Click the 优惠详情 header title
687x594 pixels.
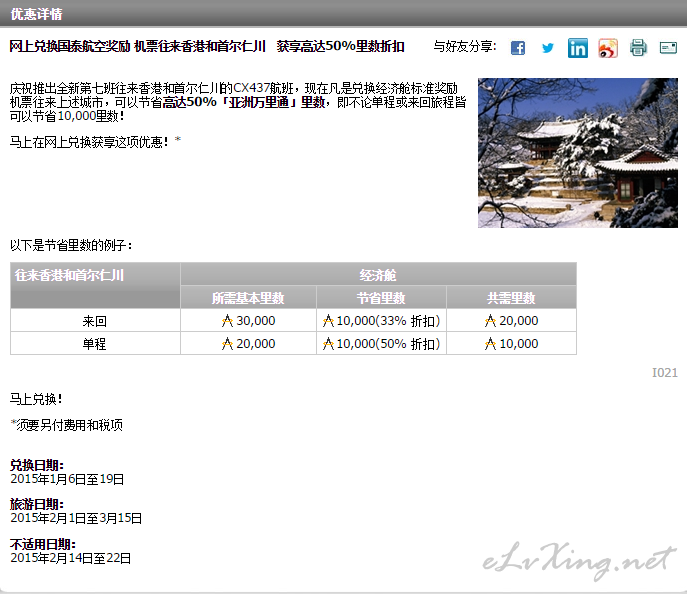(x=36, y=14)
